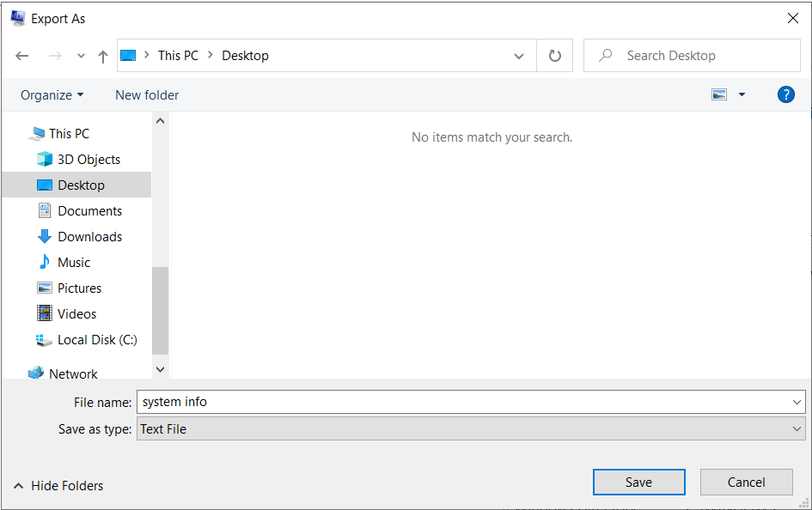Open recent locations dropdown arrow
Screen dimensions: 812x510
(x=81, y=56)
